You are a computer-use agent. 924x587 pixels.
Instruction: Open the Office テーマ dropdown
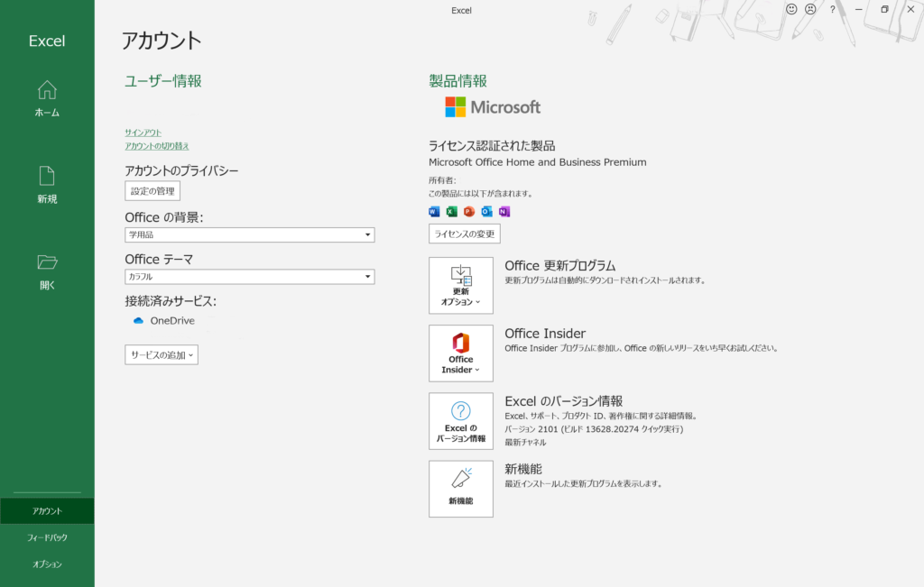click(x=250, y=277)
